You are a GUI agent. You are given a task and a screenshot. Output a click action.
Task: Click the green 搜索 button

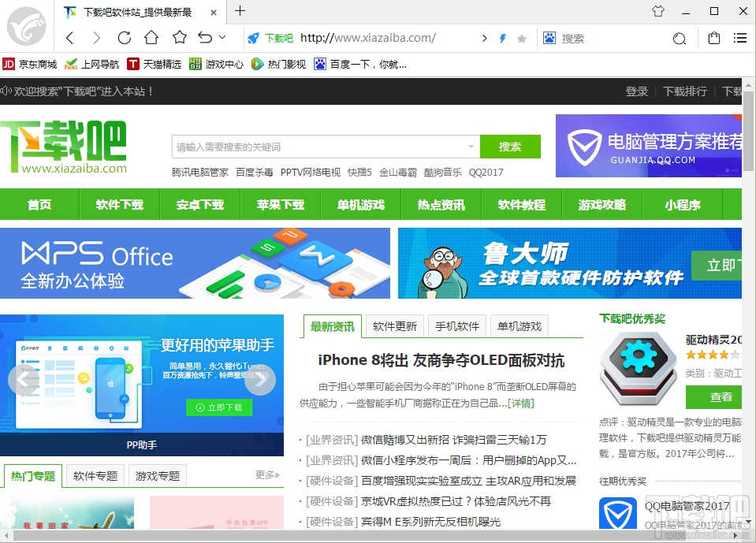pyautogui.click(x=510, y=147)
